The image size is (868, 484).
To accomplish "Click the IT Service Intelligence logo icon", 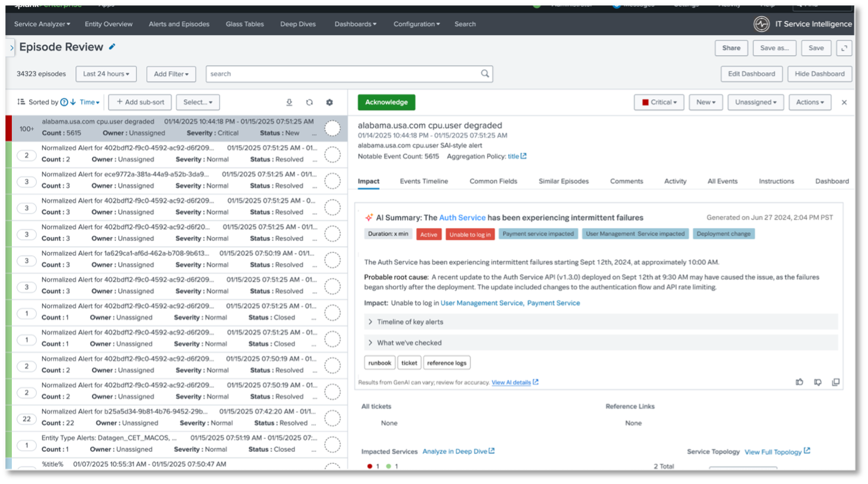I will (x=761, y=24).
